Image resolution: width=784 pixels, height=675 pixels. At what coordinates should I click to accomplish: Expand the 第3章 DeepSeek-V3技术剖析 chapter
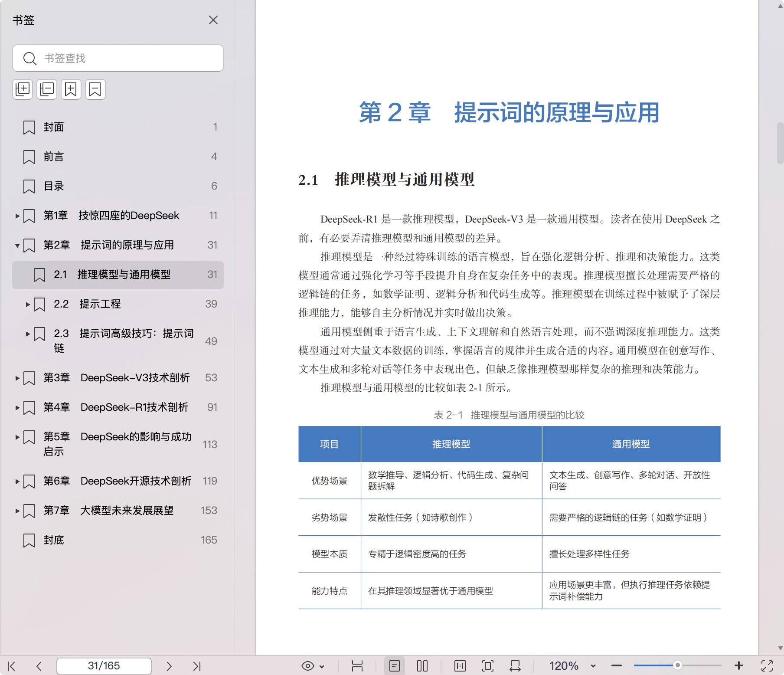coord(17,378)
